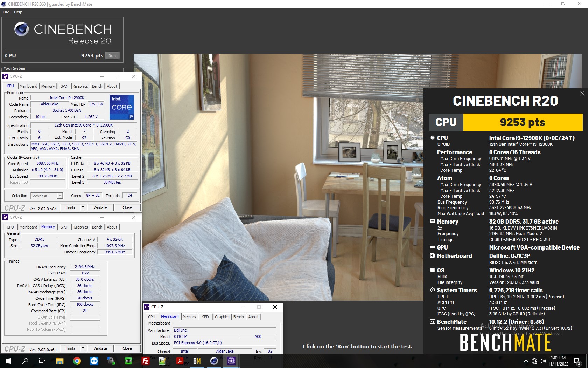Open Graphics tab in Mainboard CPU-Z window
Image resolution: width=588 pixels, height=368 pixels.
click(222, 317)
